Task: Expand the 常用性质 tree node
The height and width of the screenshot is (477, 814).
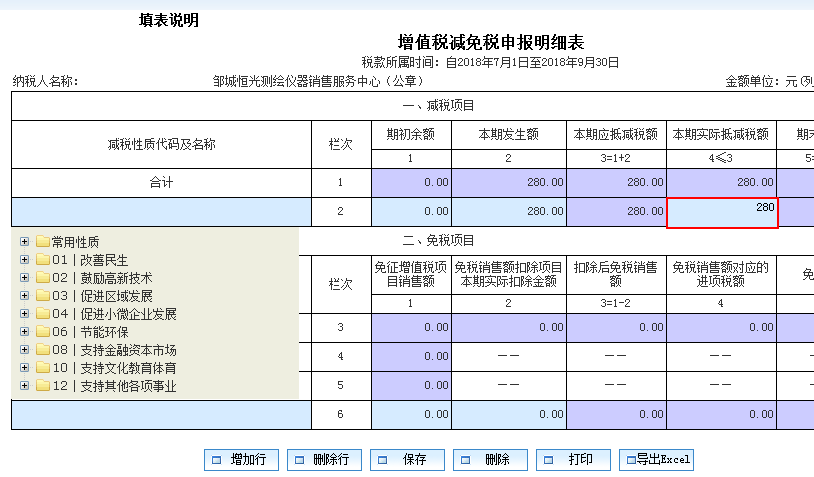Action: (24, 242)
